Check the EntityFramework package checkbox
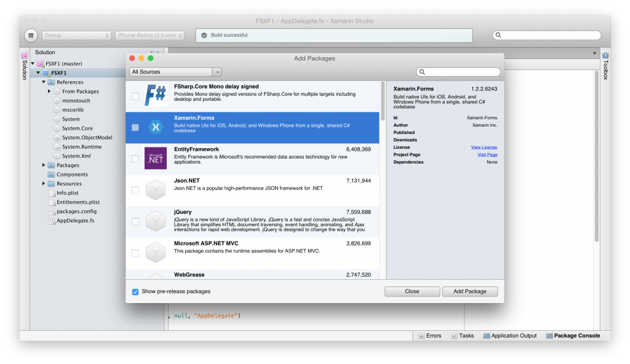 click(x=135, y=159)
